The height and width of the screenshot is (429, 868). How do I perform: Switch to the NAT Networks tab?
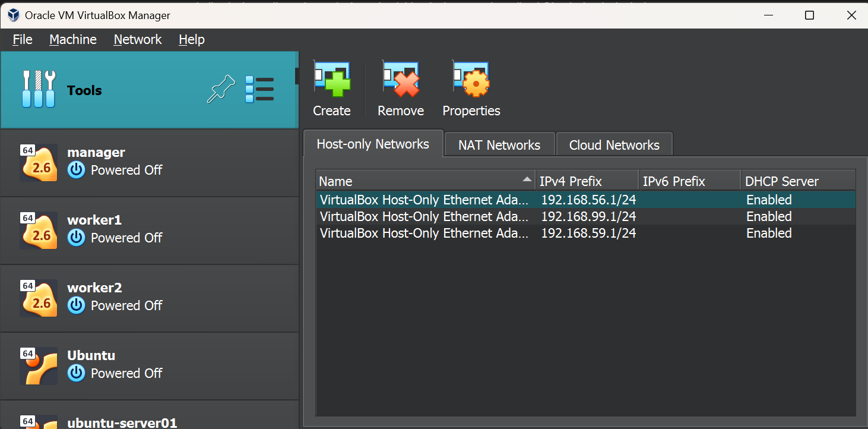(499, 145)
